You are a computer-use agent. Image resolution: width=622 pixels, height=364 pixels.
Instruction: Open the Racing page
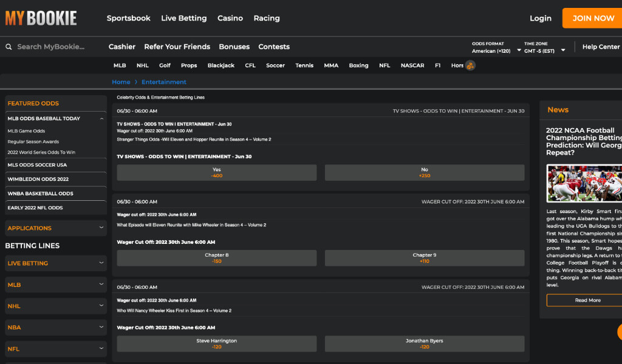[x=267, y=18]
